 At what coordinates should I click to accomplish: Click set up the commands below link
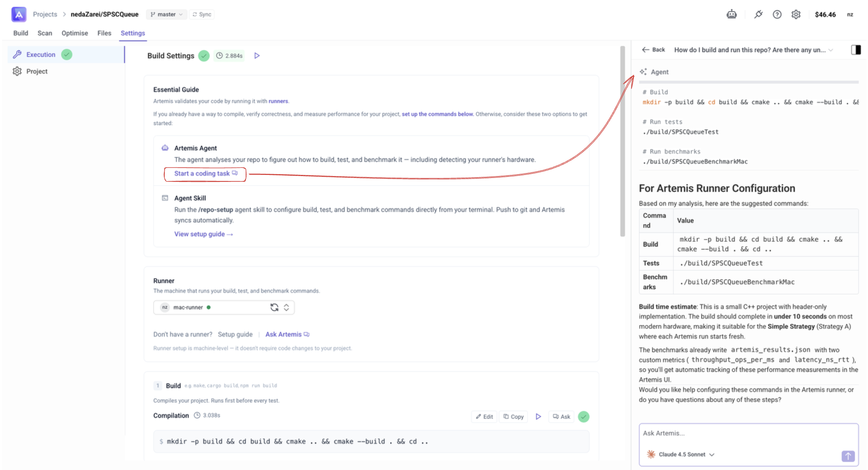pyautogui.click(x=437, y=114)
